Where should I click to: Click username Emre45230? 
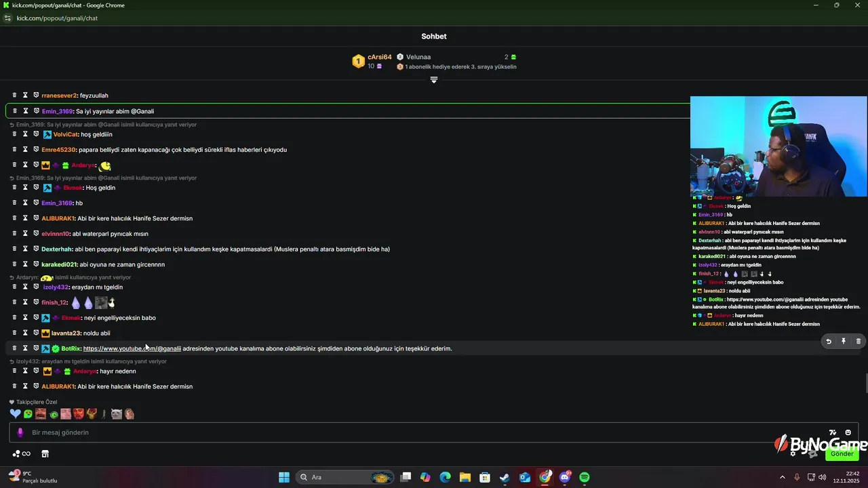(x=59, y=150)
